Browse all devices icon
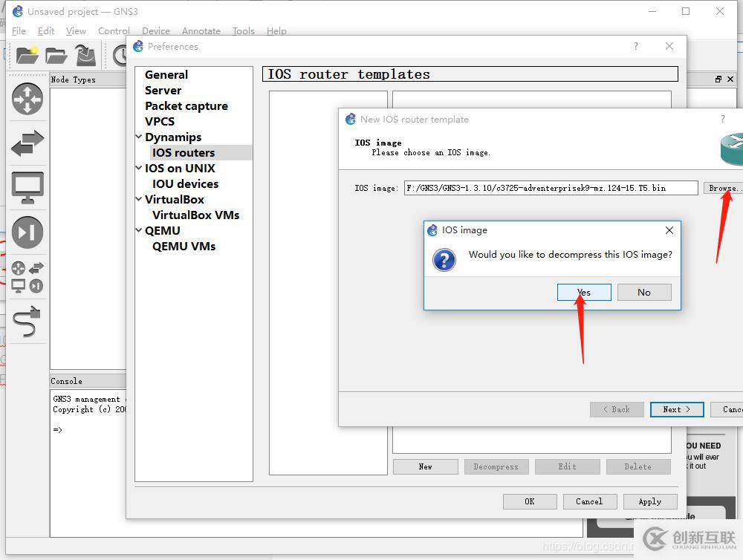 coord(27,277)
